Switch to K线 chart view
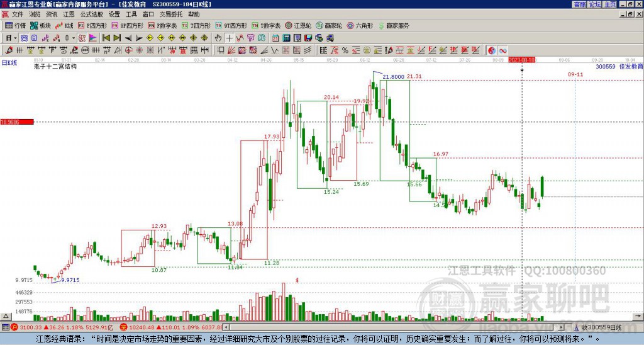 click(65, 25)
